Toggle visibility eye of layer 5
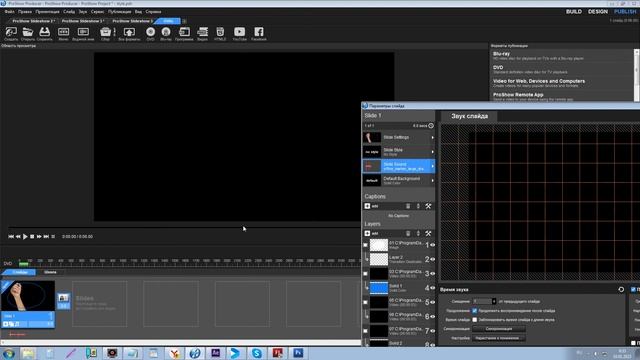Viewport: 640px width, 360px height. click(x=432, y=302)
